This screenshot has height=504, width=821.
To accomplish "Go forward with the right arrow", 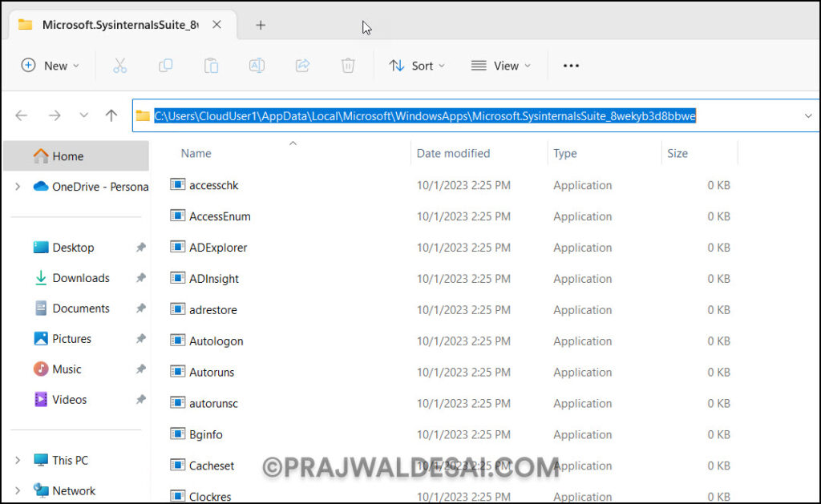I will click(55, 115).
